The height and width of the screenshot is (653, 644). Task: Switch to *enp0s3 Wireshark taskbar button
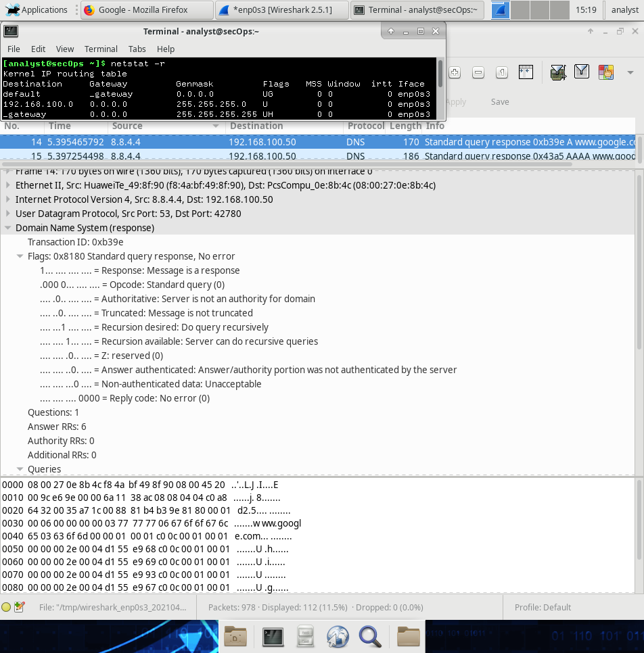click(282, 9)
